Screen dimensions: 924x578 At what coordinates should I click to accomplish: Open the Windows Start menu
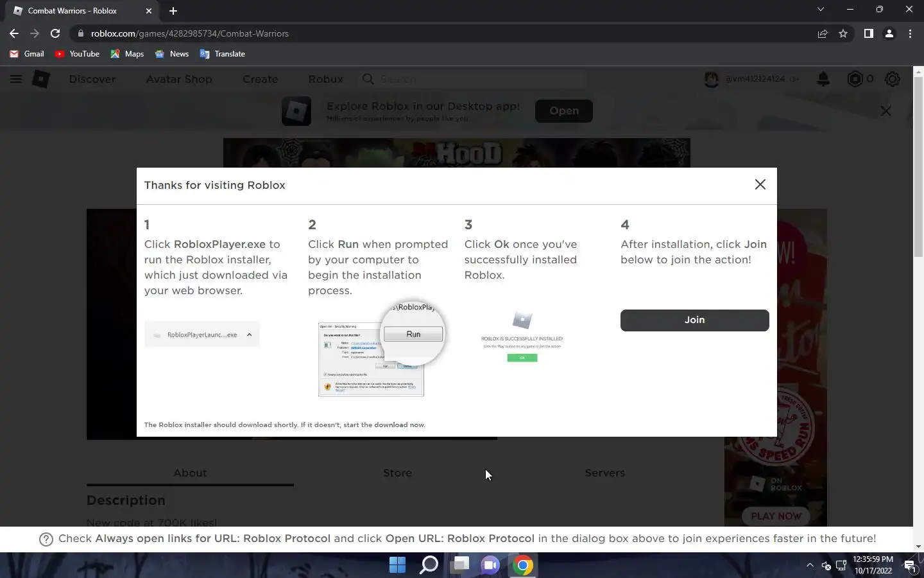point(398,565)
